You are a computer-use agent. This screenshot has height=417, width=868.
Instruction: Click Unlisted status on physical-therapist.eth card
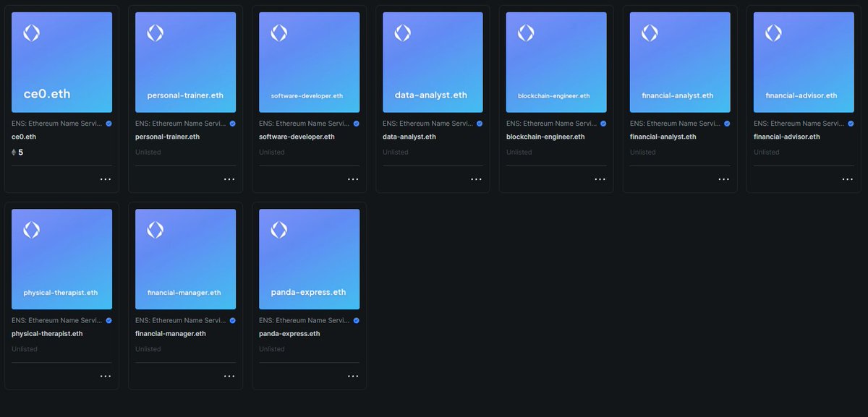pos(25,349)
